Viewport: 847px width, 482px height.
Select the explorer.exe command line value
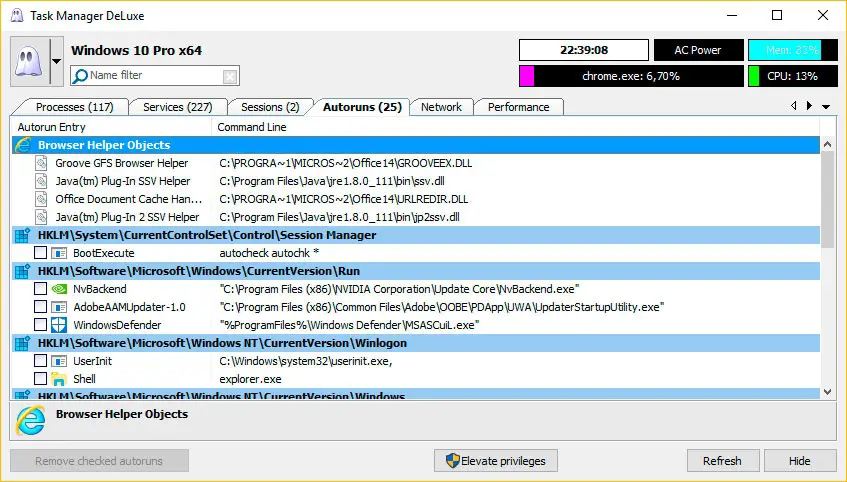tap(250, 379)
